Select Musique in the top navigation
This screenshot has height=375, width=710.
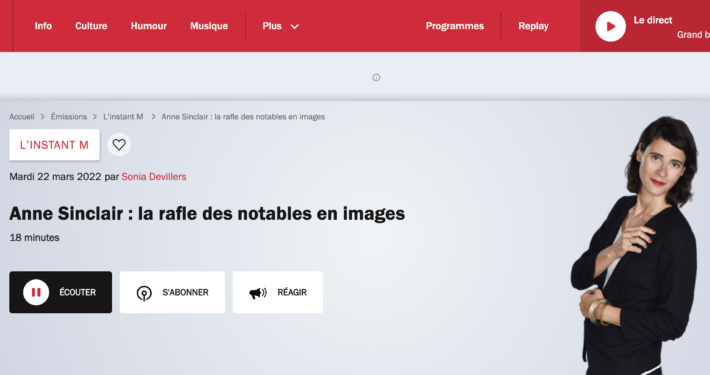[x=209, y=26]
